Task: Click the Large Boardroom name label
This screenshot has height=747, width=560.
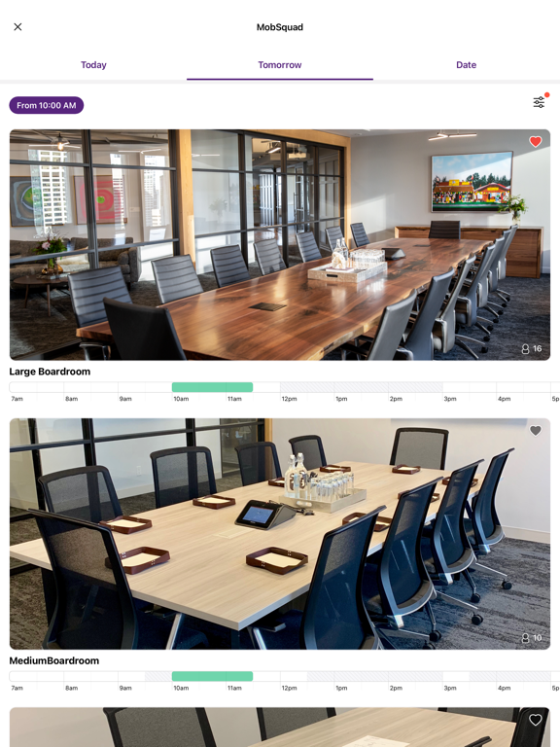Action: point(50,372)
